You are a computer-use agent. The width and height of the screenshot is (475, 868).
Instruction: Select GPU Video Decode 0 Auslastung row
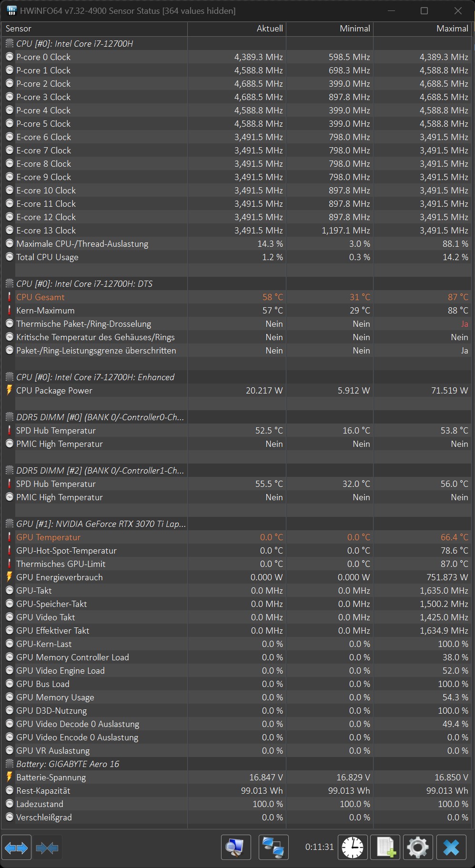(x=237, y=724)
